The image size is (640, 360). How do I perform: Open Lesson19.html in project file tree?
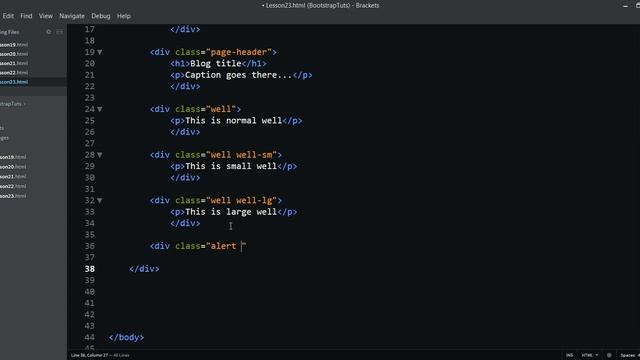click(13, 157)
